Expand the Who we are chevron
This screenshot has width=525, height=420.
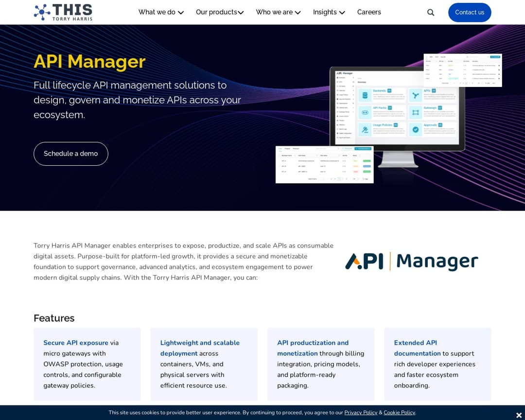(x=297, y=13)
